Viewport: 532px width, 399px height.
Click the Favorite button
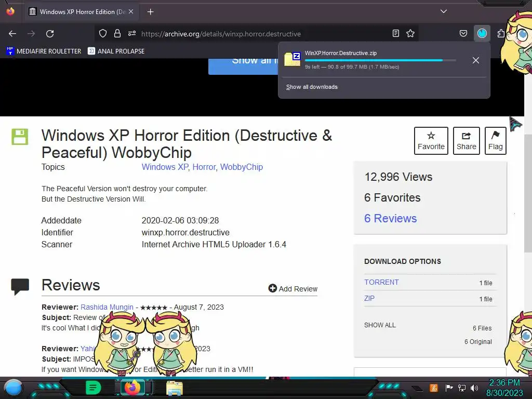(431, 141)
